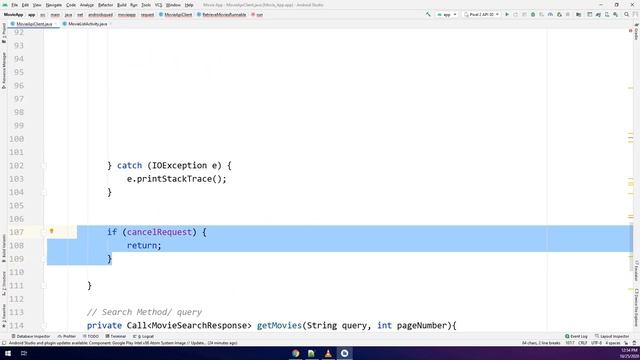The width and height of the screenshot is (640, 360).
Task: Open the Structure tool window
Action: [x=4, y=283]
